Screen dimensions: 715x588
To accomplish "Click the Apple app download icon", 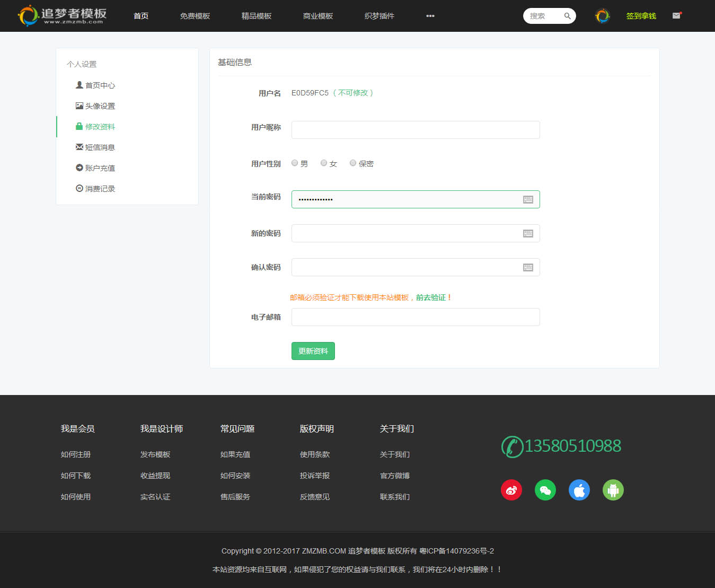I will [x=579, y=490].
